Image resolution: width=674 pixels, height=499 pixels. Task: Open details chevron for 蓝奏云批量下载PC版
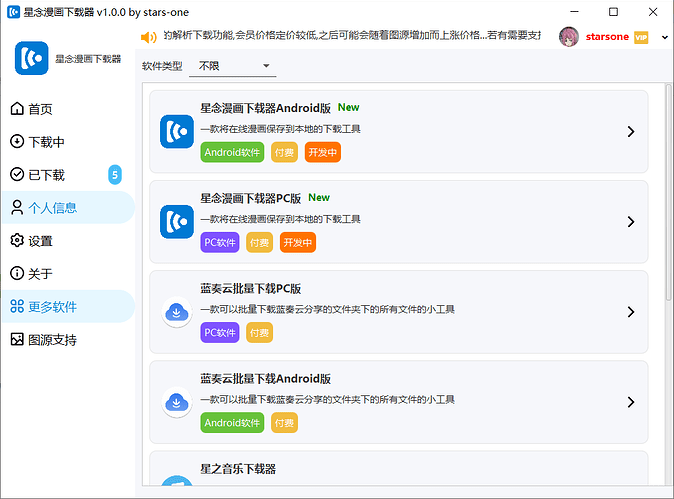631,312
